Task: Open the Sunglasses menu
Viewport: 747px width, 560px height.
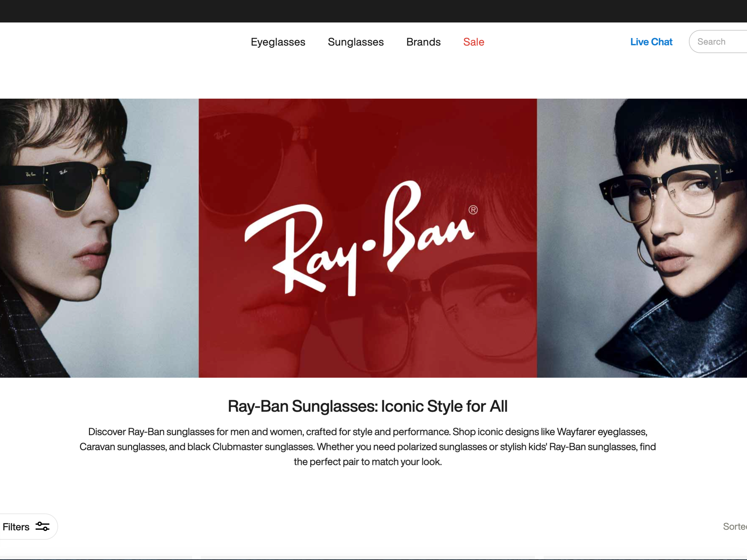Action: (356, 42)
